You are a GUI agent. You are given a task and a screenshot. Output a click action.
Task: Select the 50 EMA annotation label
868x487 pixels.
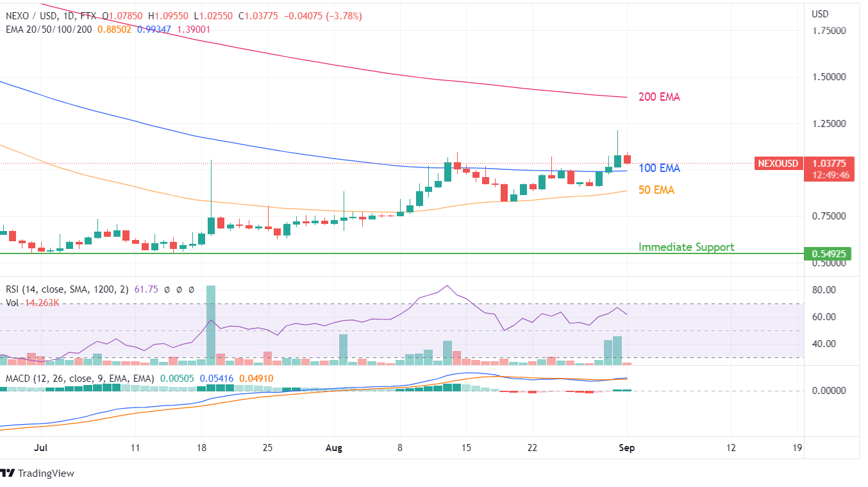coord(656,190)
